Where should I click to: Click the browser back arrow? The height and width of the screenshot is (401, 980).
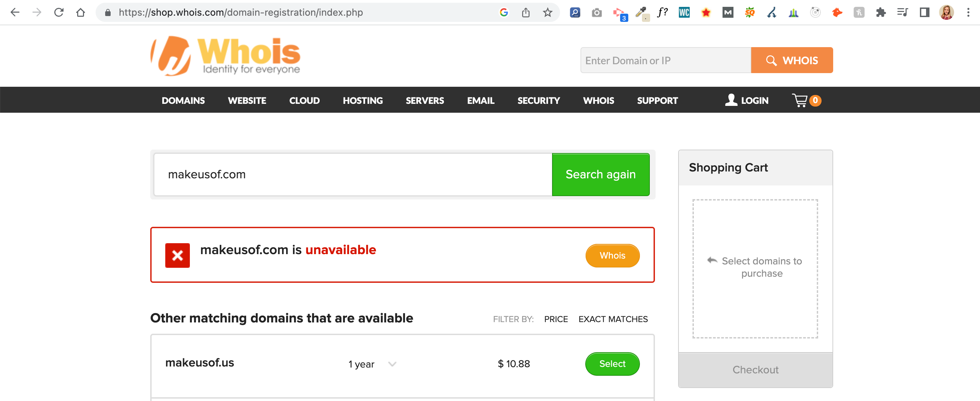15,13
